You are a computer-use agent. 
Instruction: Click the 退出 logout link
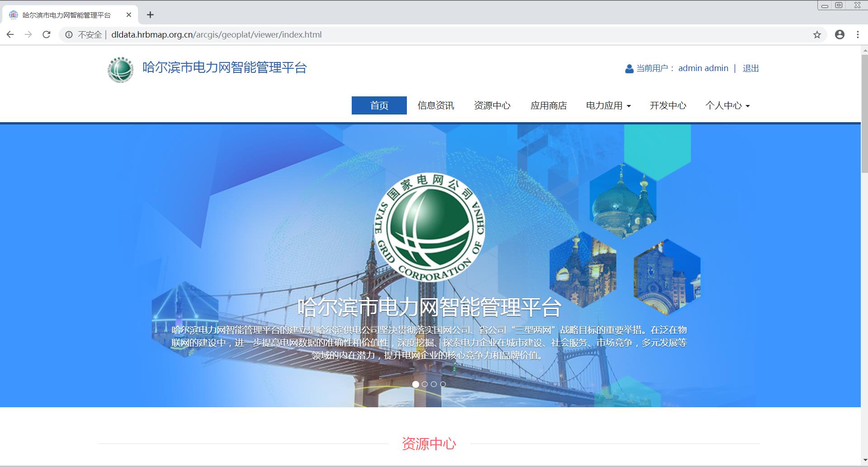[x=751, y=68]
